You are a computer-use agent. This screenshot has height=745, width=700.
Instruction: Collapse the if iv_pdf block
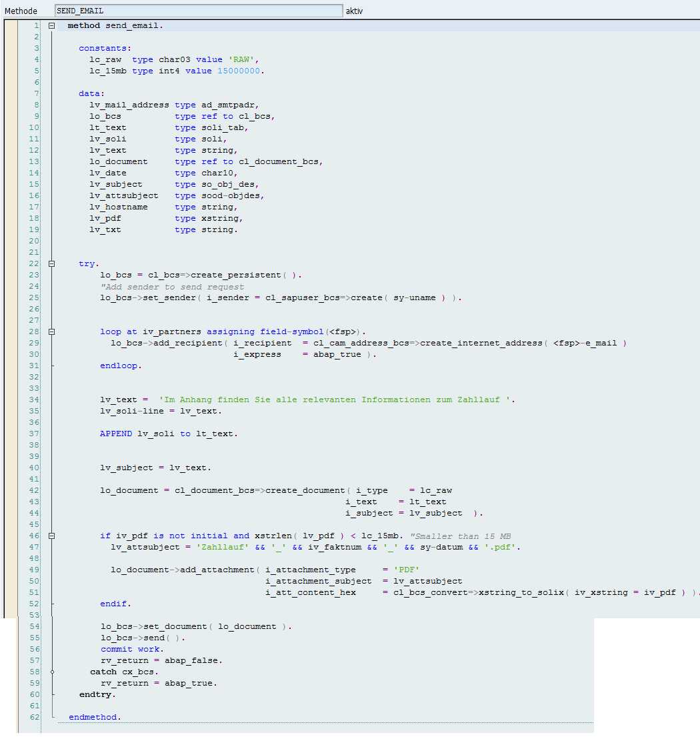(51, 536)
